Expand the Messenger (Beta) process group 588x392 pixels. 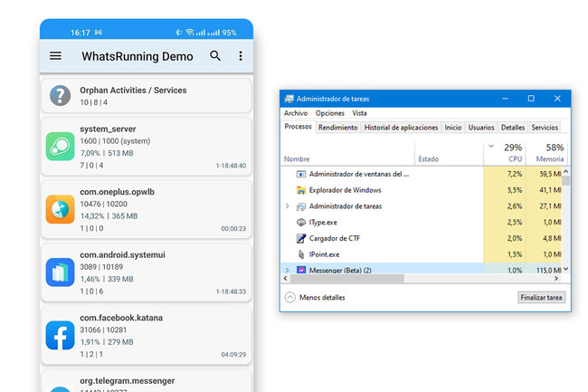pos(288,270)
